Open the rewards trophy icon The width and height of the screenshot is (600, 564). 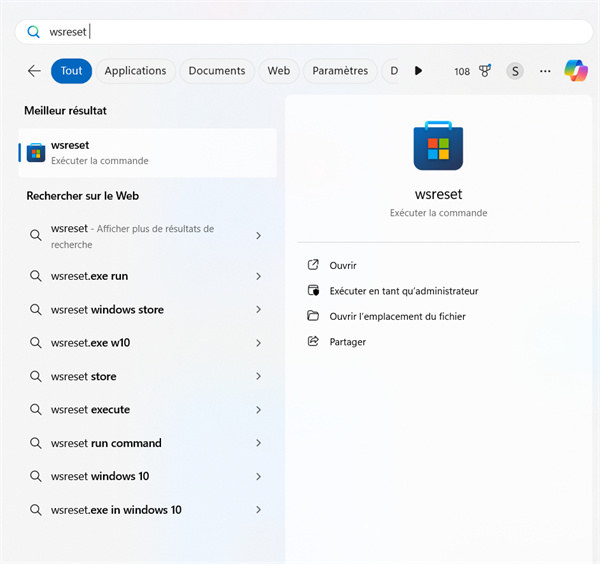coord(485,71)
